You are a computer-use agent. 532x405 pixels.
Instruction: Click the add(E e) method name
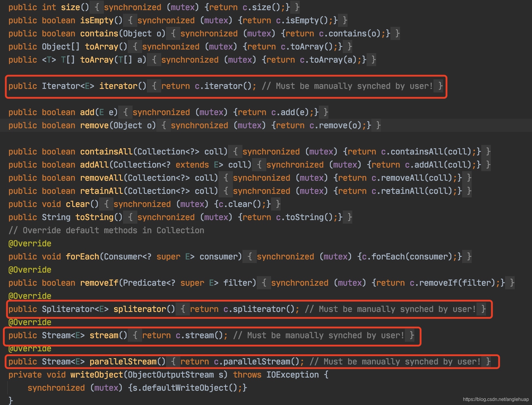(87, 112)
